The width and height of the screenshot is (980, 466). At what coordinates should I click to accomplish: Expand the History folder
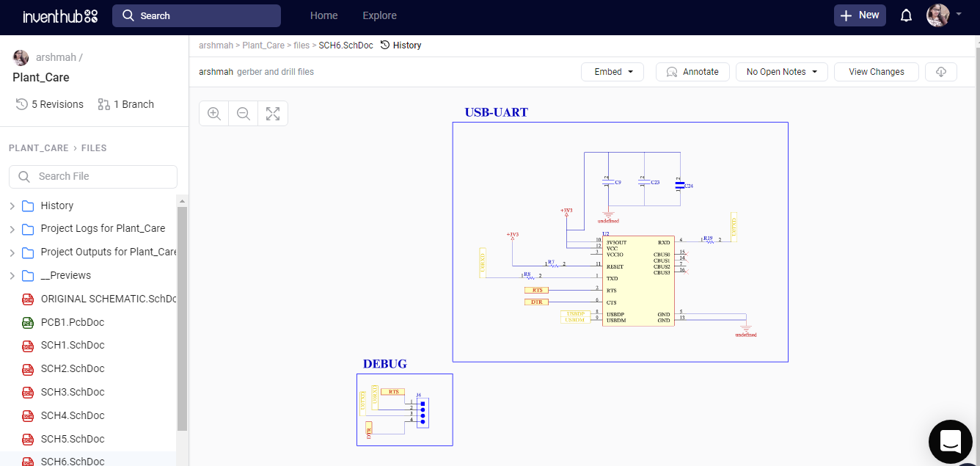click(12, 205)
